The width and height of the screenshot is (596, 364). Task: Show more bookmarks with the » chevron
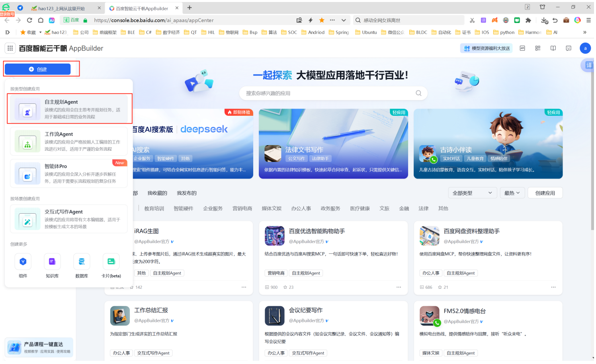tap(584, 32)
